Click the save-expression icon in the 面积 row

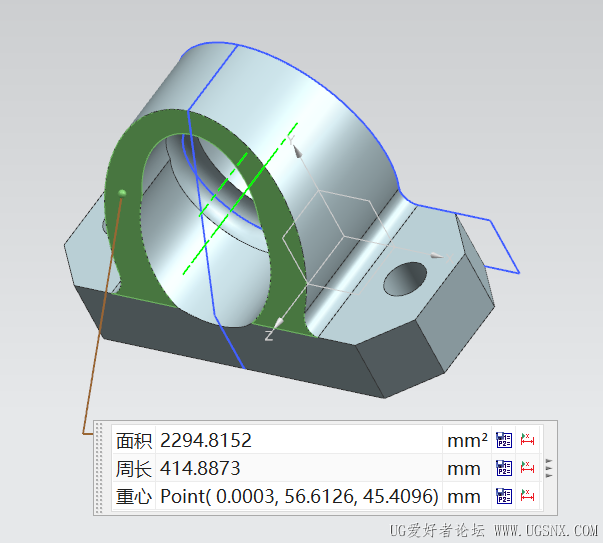504,440
